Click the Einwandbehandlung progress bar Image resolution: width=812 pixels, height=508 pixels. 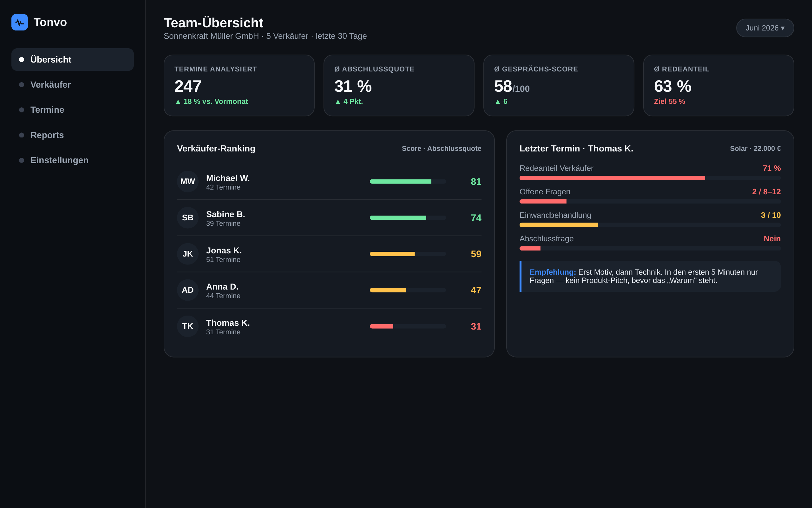(650, 225)
